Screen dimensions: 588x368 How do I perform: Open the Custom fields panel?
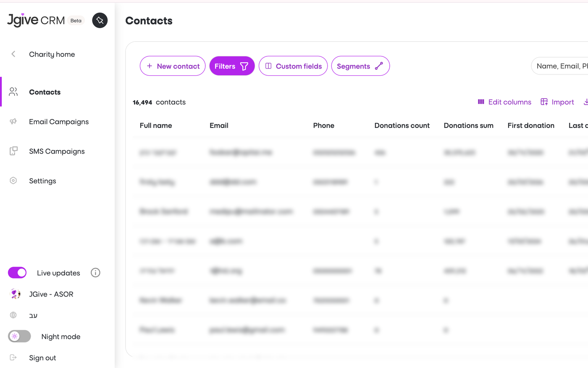click(293, 66)
